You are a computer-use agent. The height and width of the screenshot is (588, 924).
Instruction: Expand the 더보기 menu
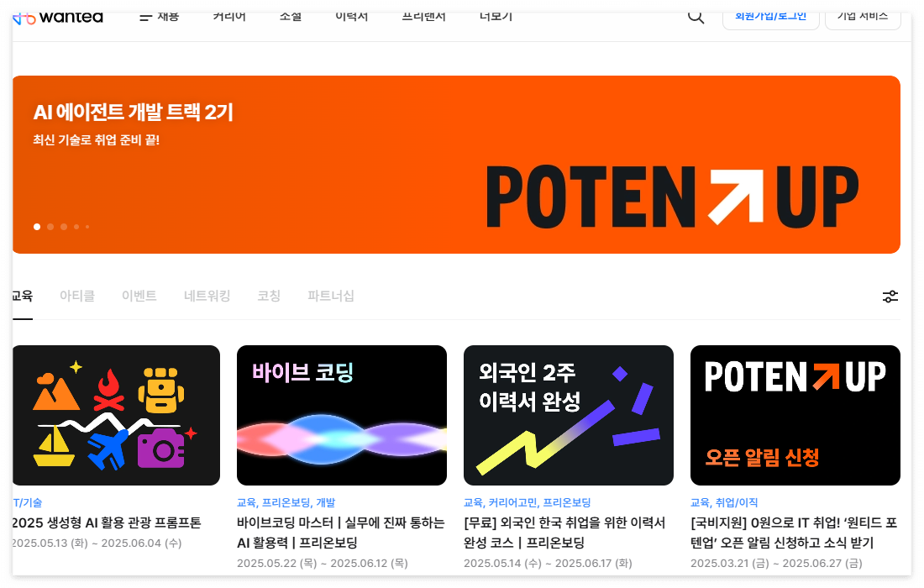pyautogui.click(x=496, y=17)
